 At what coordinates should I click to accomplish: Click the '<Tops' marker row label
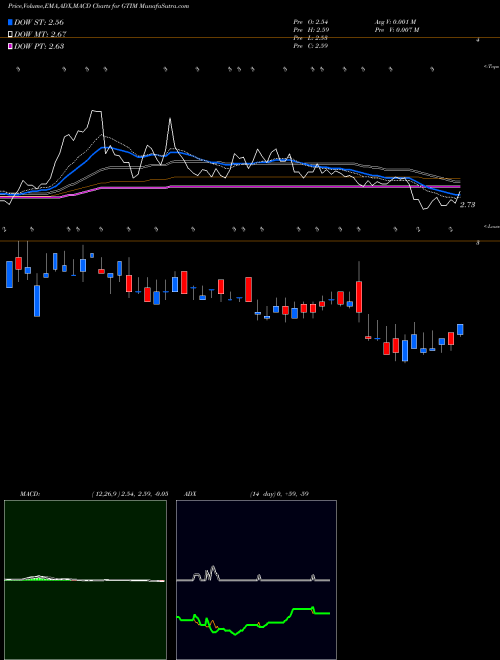[491, 67]
